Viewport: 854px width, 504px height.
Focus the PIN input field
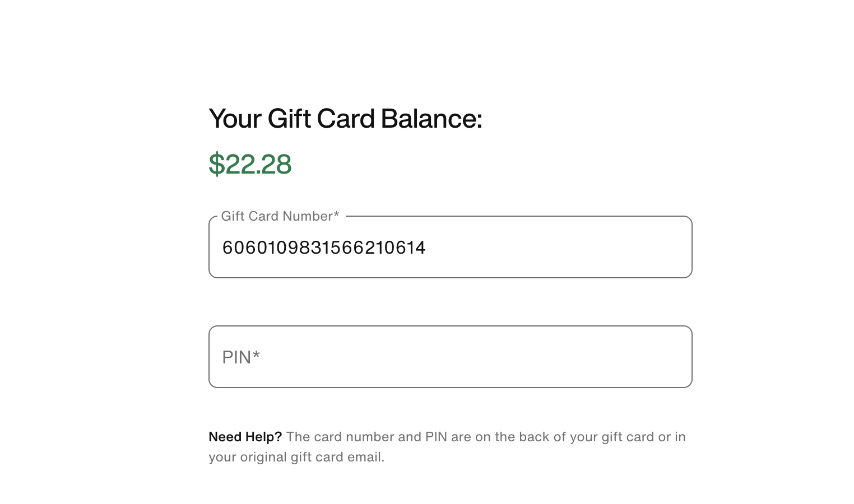click(x=450, y=357)
